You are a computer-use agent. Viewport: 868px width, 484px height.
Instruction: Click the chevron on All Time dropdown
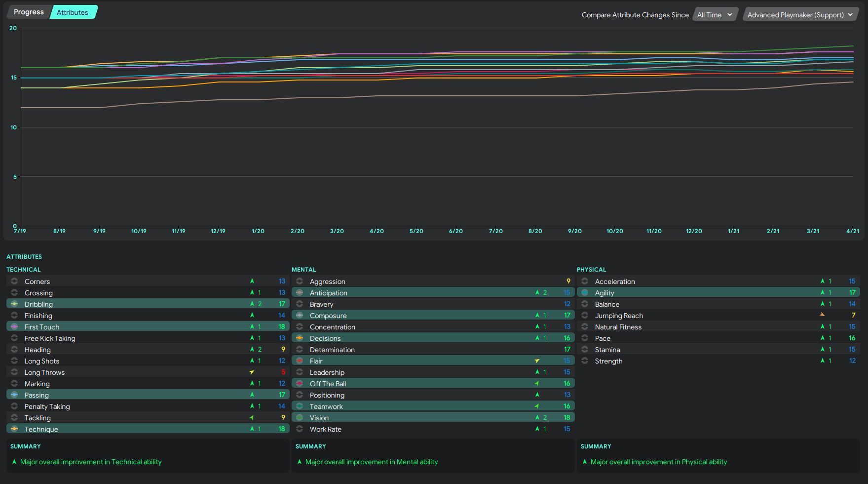click(730, 15)
